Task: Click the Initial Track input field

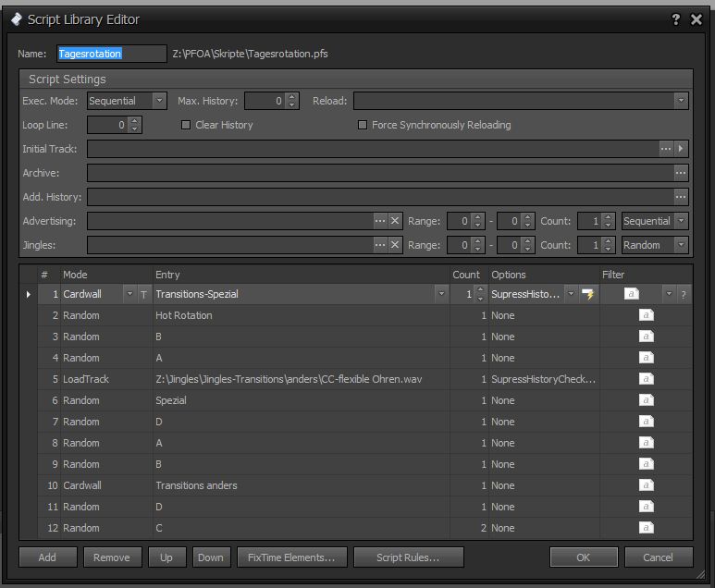Action: 373,149
